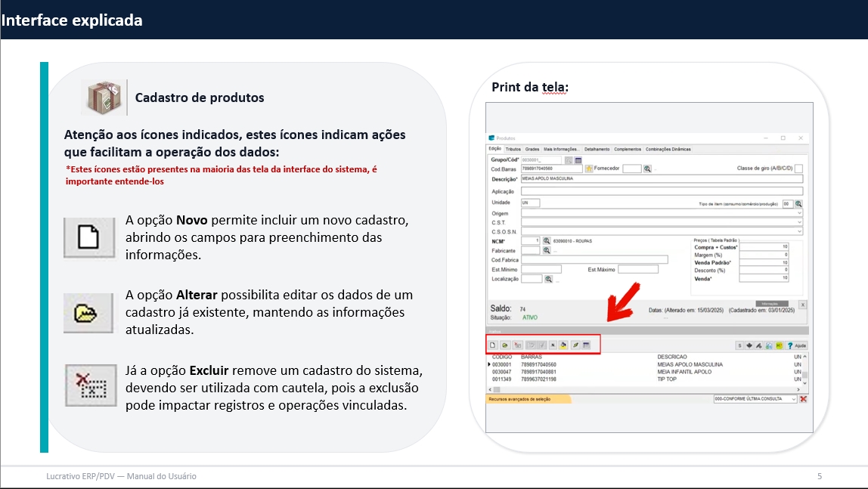
Task: Click the small Novo icon in the Produtos toolbar
Action: pyautogui.click(x=493, y=345)
